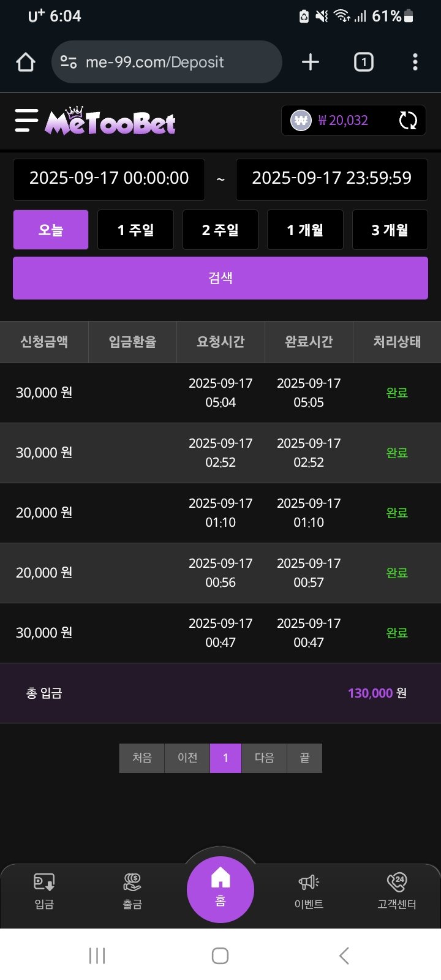Open the browser three-dot menu

[x=415, y=62]
